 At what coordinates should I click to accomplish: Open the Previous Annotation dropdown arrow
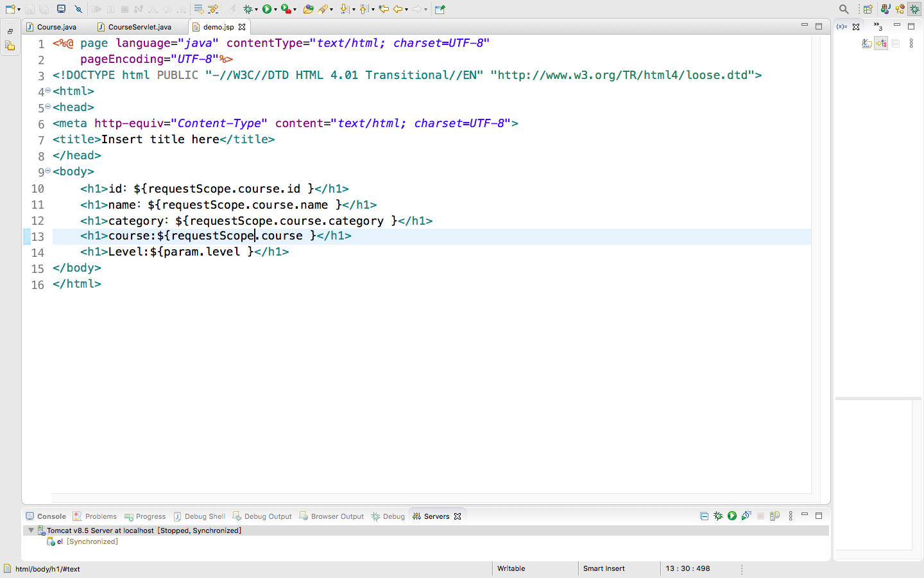coord(373,10)
